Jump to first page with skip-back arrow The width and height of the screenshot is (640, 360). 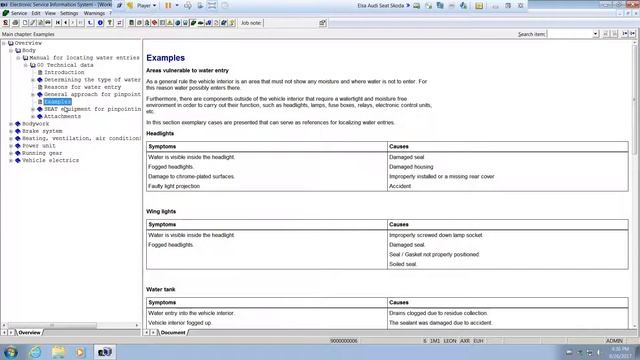[58, 23]
